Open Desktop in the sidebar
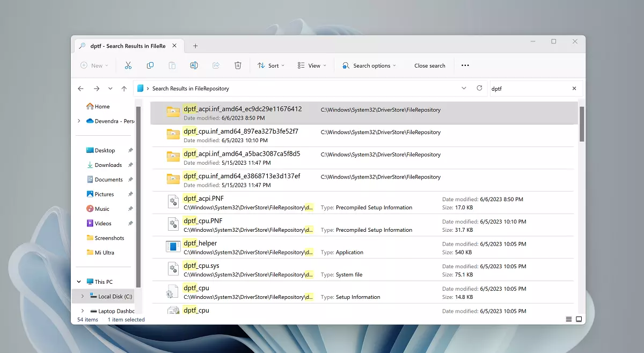The height and width of the screenshot is (353, 644). pyautogui.click(x=105, y=150)
